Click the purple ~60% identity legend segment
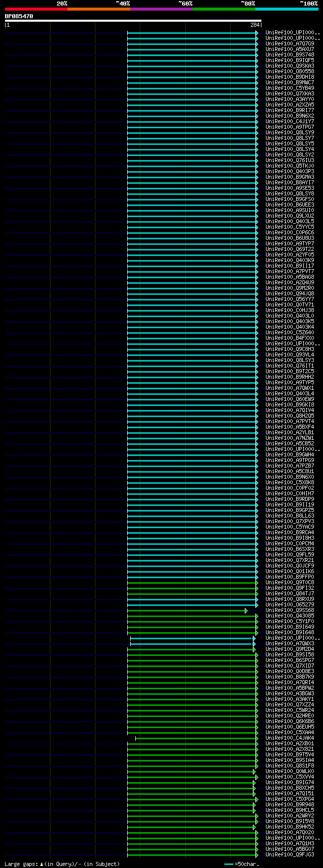Screen dimensions: 323x868 click(x=161, y=9)
